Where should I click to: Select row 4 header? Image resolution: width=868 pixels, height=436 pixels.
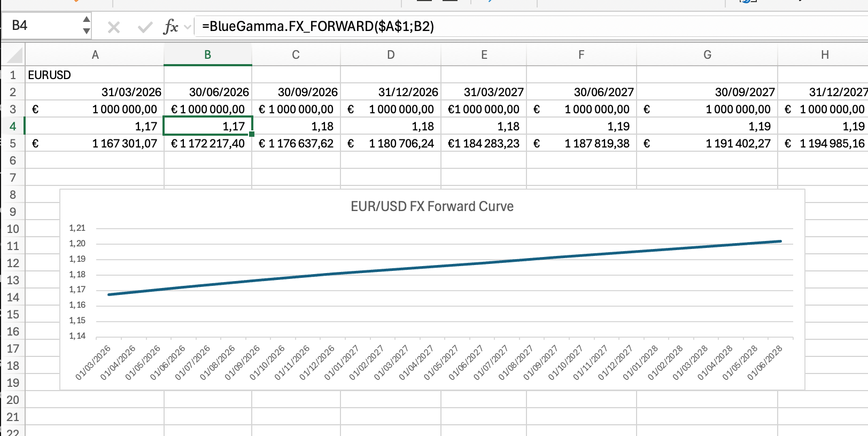click(x=13, y=127)
